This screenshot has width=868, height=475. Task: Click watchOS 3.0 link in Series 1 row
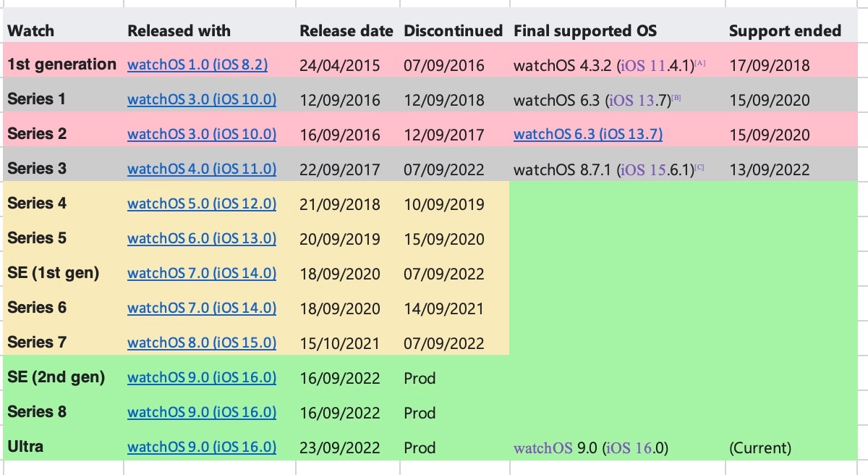[x=202, y=99]
